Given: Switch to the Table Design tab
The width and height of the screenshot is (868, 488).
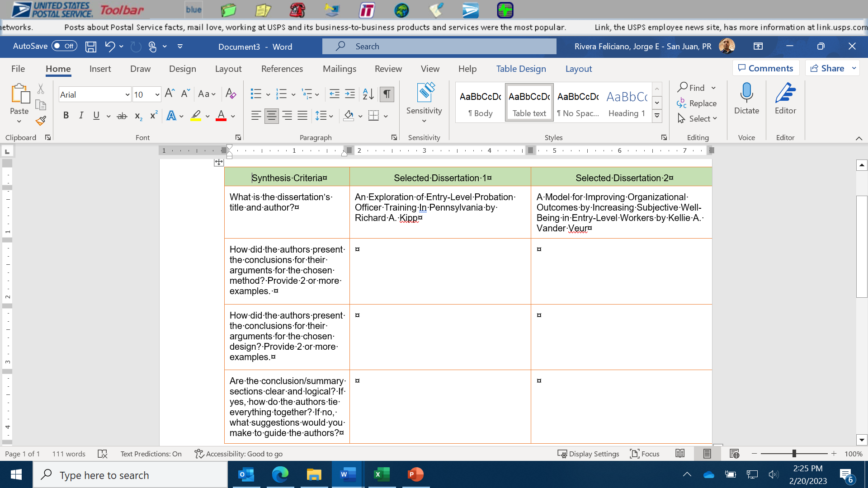Looking at the screenshot, I should [x=521, y=69].
